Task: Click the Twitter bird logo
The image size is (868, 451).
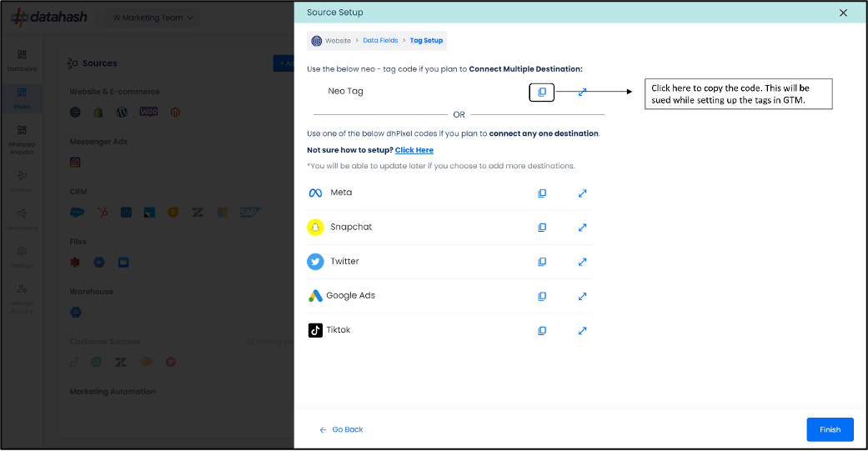Action: click(315, 262)
